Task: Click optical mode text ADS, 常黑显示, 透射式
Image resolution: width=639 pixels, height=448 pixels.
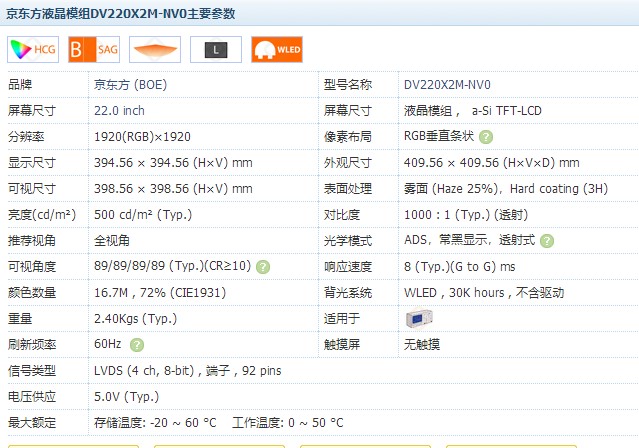Action: pyautogui.click(x=469, y=240)
